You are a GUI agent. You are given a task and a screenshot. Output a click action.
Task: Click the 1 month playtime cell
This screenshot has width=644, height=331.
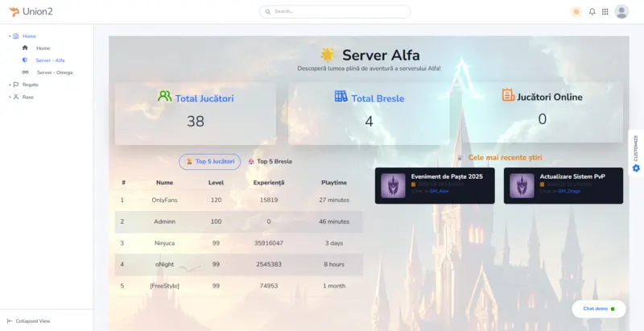click(x=334, y=286)
